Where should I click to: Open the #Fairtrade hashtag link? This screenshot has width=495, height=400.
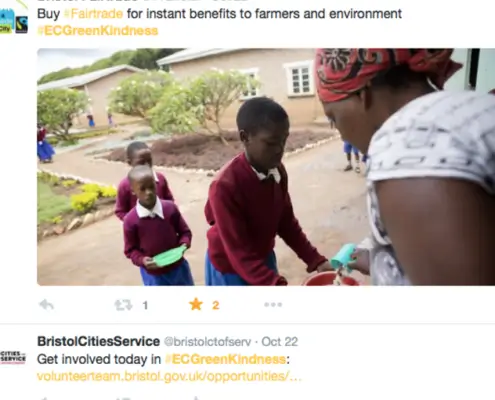pyautogui.click(x=93, y=14)
